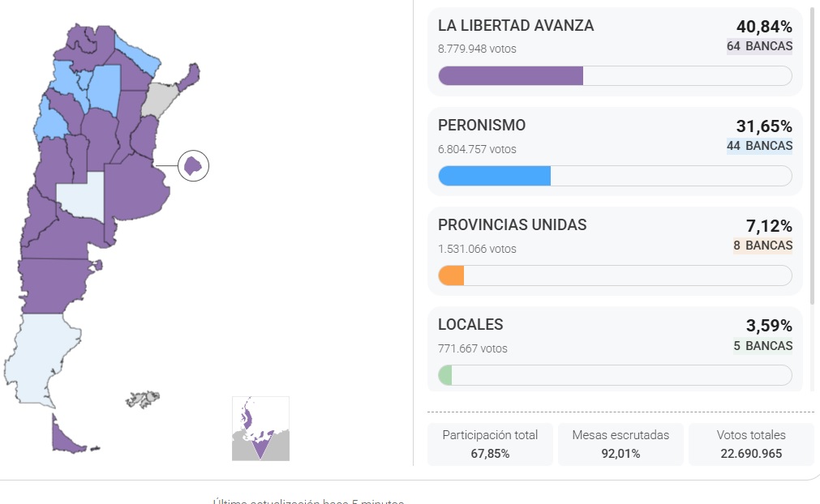This screenshot has width=820, height=504.
Task: Select the Provincias Unidas party heading
Action: 512,225
